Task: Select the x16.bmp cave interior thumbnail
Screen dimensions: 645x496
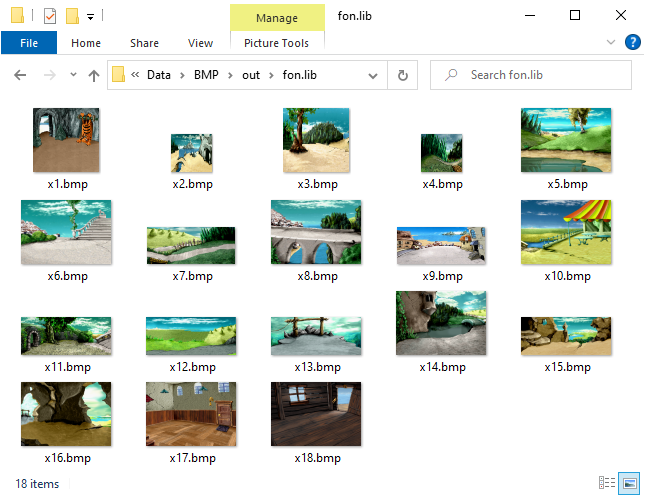Action: pyautogui.click(x=66, y=414)
